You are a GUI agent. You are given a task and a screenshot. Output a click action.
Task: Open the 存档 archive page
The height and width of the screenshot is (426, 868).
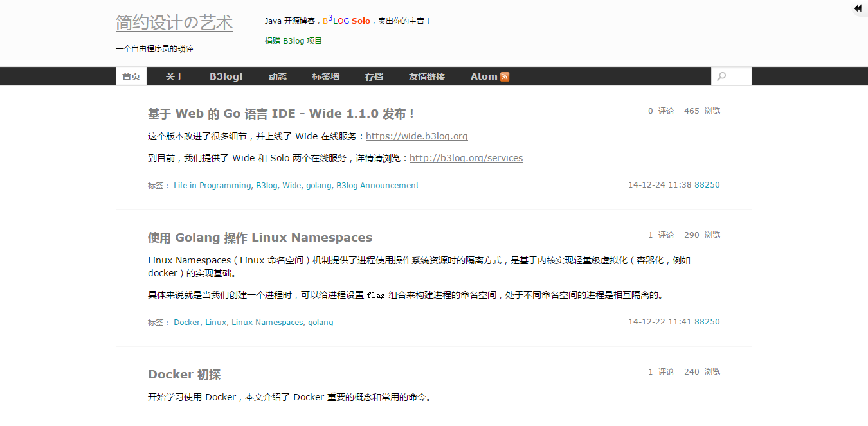pyautogui.click(x=374, y=76)
